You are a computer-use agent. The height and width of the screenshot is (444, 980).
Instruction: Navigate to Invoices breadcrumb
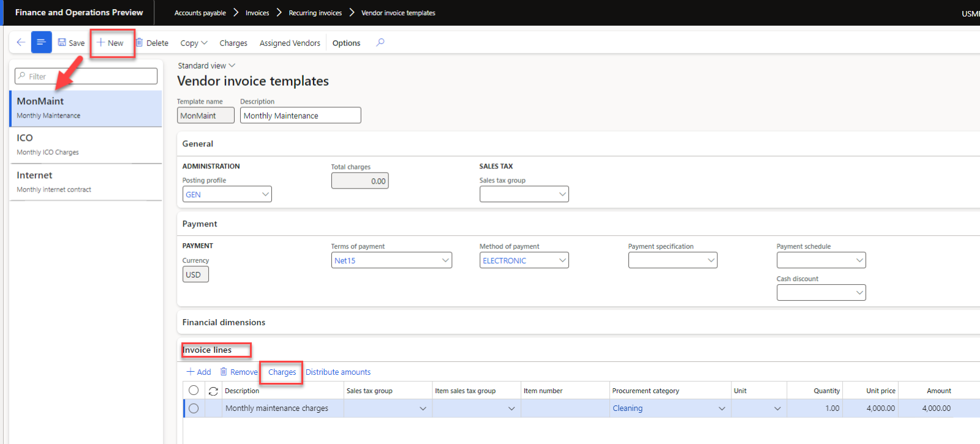[257, 13]
